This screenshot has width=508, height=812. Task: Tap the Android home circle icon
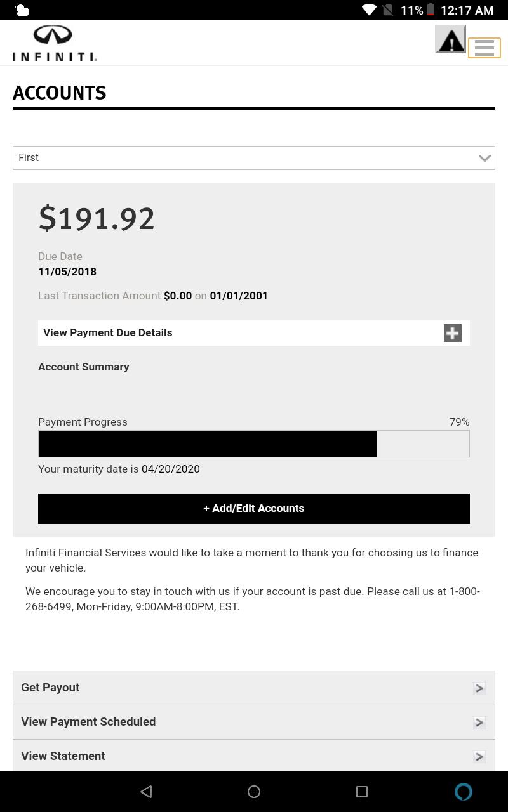click(254, 791)
